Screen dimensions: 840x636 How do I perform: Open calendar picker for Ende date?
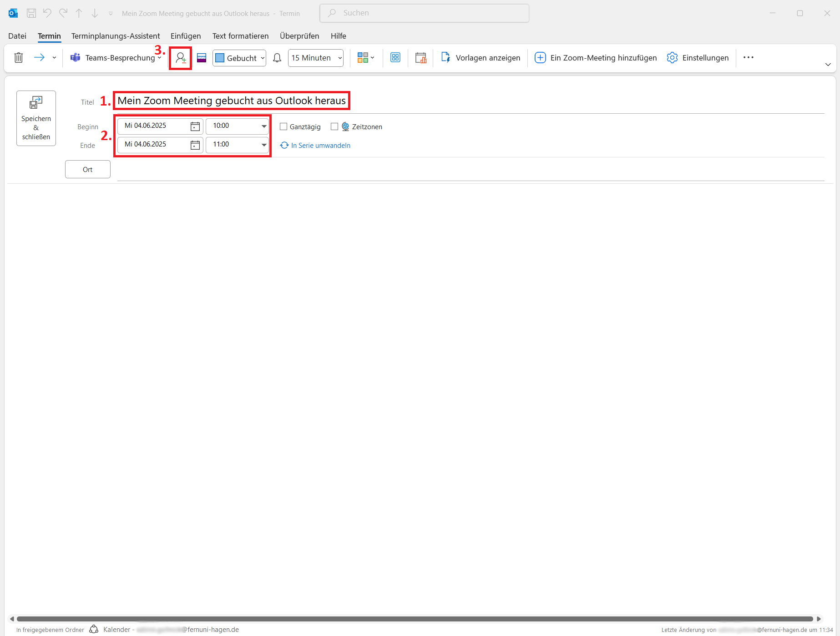[195, 145]
